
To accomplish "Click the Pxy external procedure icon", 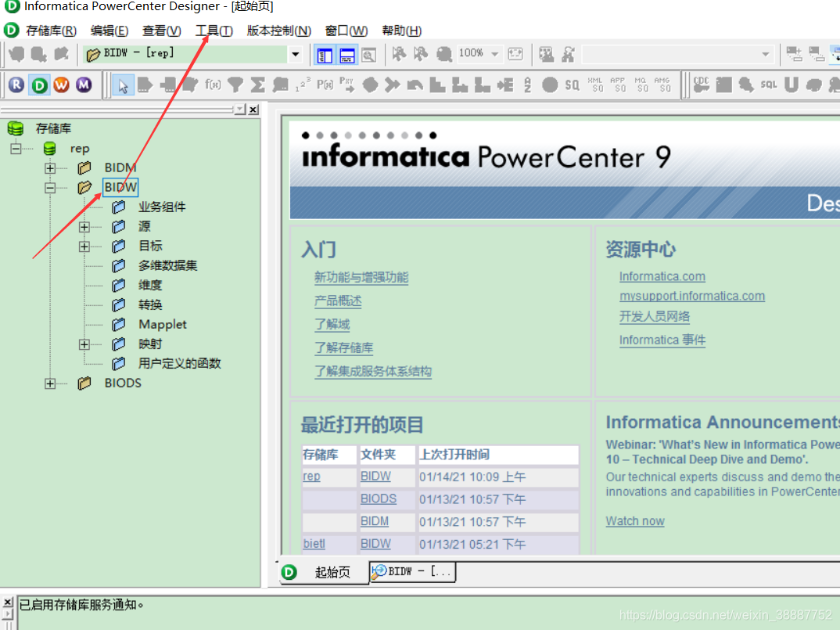I will (347, 85).
